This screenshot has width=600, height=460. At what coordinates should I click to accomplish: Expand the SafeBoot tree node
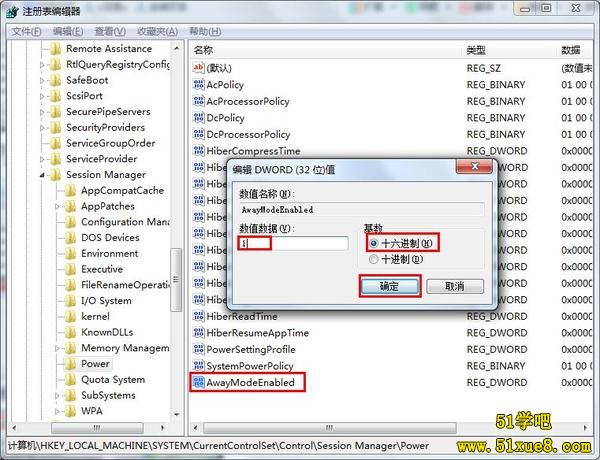[x=43, y=80]
